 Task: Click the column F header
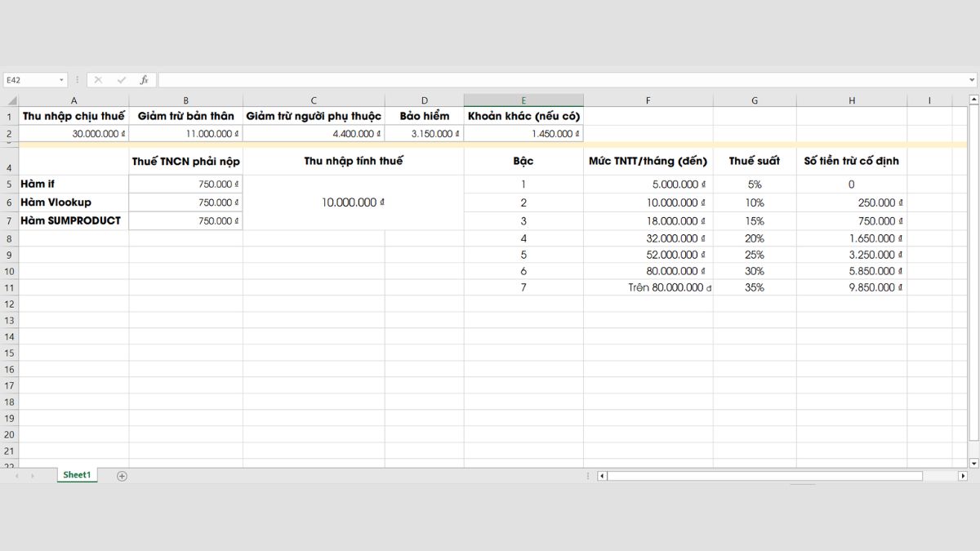648,99
